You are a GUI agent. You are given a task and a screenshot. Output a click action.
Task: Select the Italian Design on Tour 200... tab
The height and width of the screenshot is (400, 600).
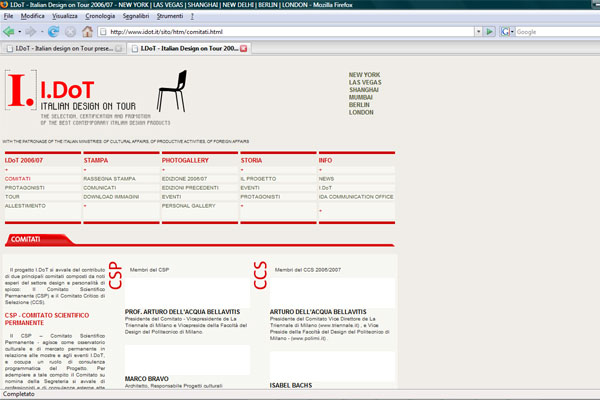[189, 49]
